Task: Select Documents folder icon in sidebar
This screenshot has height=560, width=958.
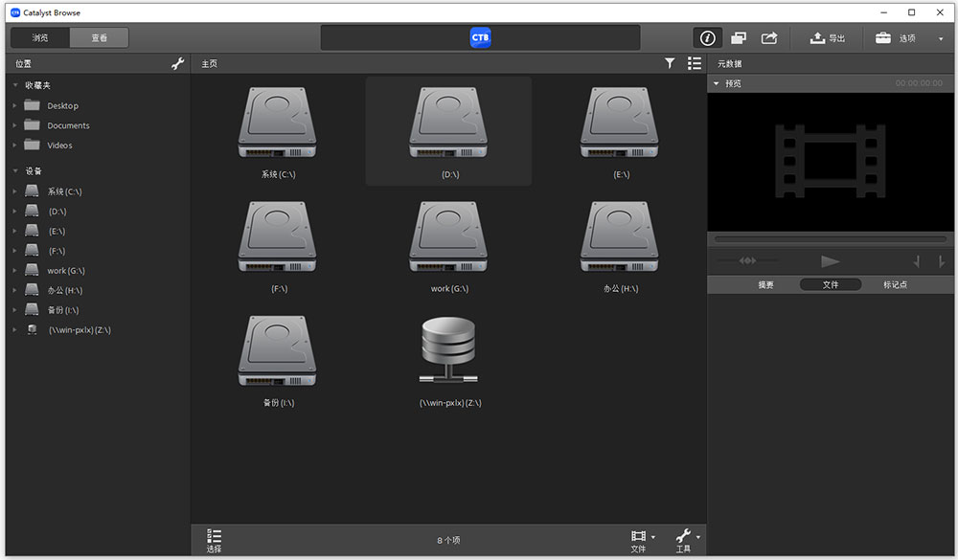Action: 32,124
